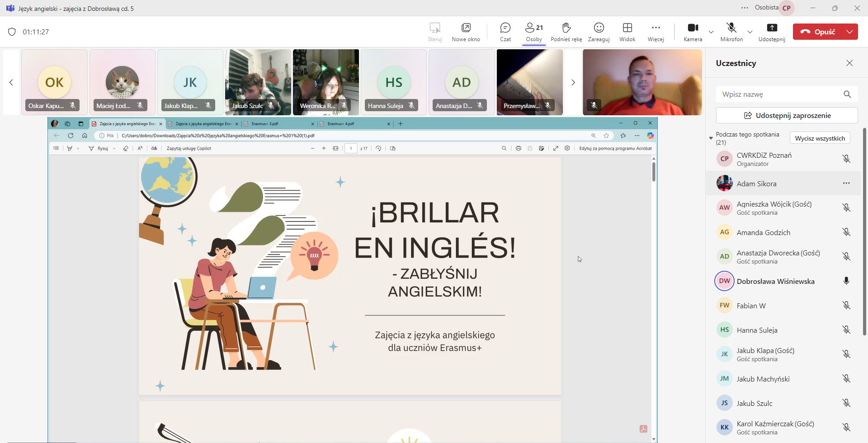Open Więcej more actions menu
The width and height of the screenshot is (868, 443).
(x=656, y=32)
